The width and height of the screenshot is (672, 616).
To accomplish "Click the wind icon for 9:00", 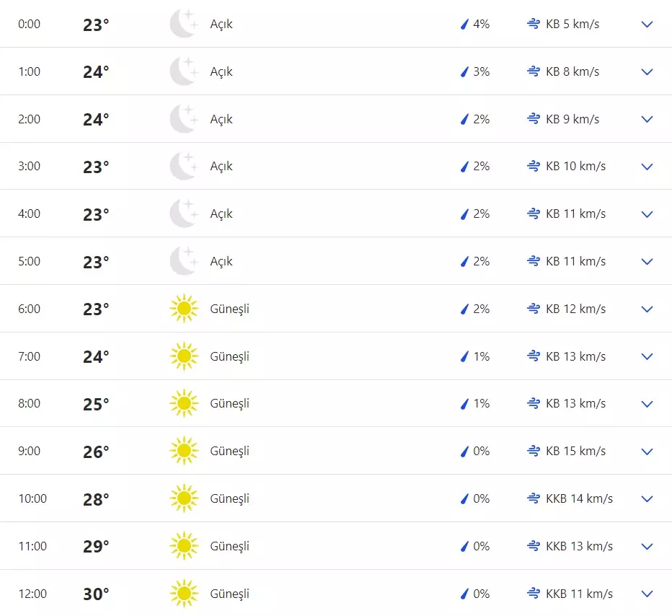I will [x=534, y=451].
